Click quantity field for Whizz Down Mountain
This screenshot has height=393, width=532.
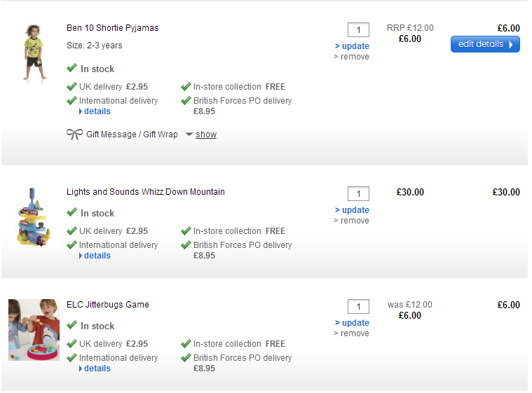tap(358, 194)
